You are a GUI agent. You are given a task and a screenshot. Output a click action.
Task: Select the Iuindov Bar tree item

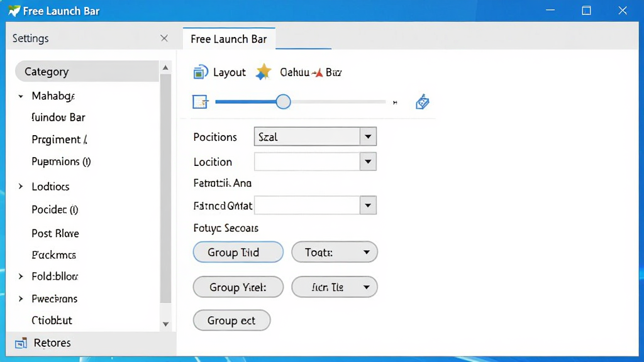pyautogui.click(x=58, y=118)
